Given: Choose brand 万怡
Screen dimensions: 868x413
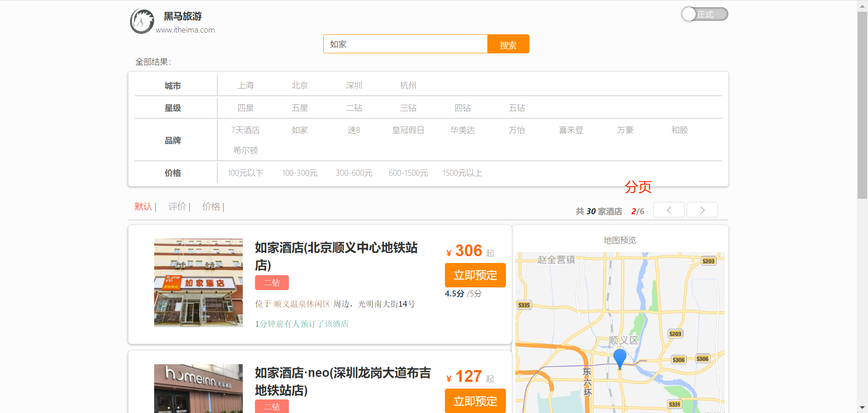Looking at the screenshot, I should pyautogui.click(x=517, y=130).
